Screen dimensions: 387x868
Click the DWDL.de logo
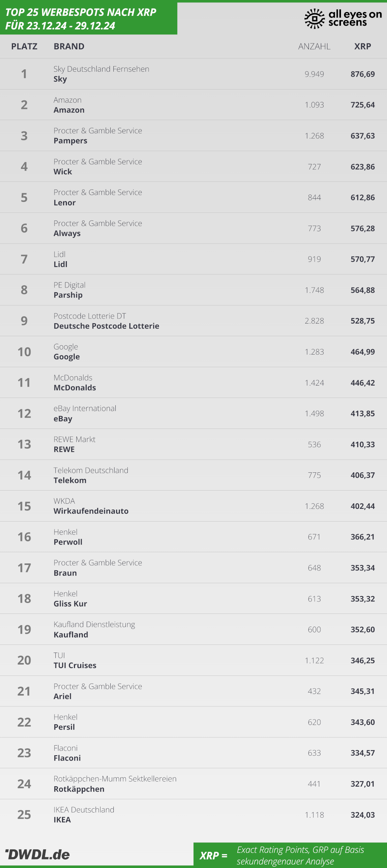click(37, 854)
